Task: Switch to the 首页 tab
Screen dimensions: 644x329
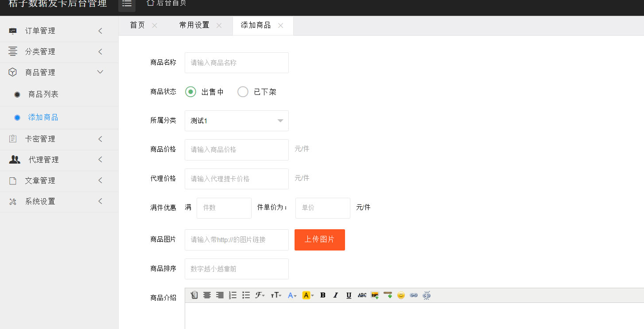Action: (137, 25)
